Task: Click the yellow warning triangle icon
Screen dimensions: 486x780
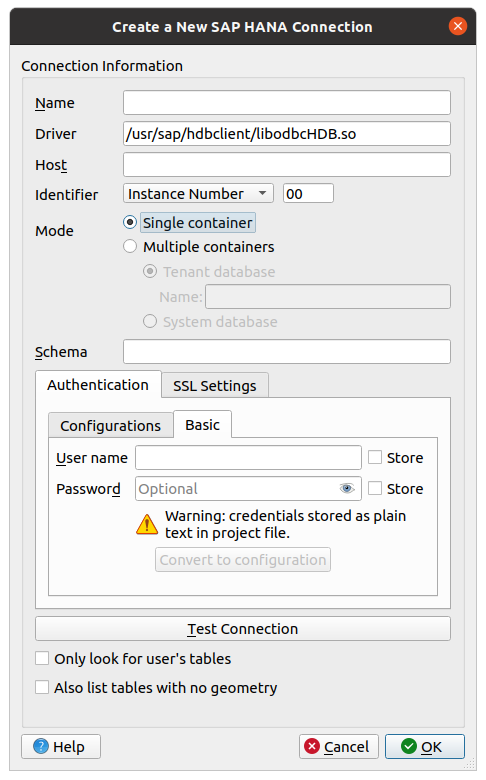Action: point(147,524)
